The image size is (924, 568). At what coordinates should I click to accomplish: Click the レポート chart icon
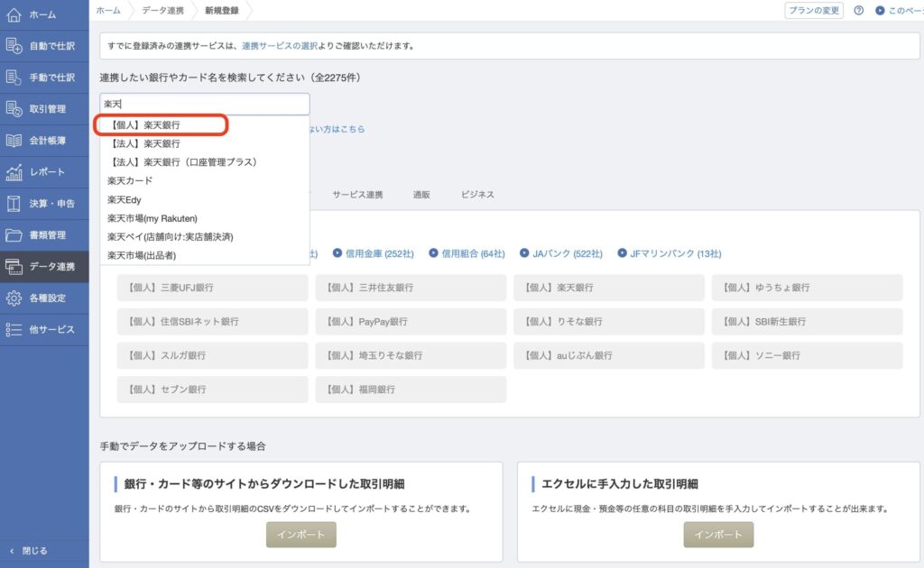[x=14, y=172]
